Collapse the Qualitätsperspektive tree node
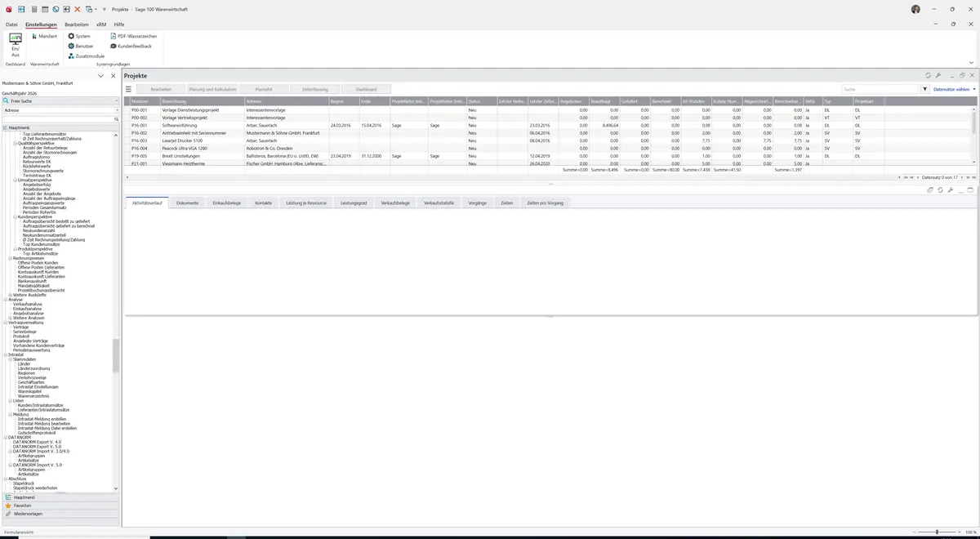The image size is (980, 539). [x=15, y=143]
